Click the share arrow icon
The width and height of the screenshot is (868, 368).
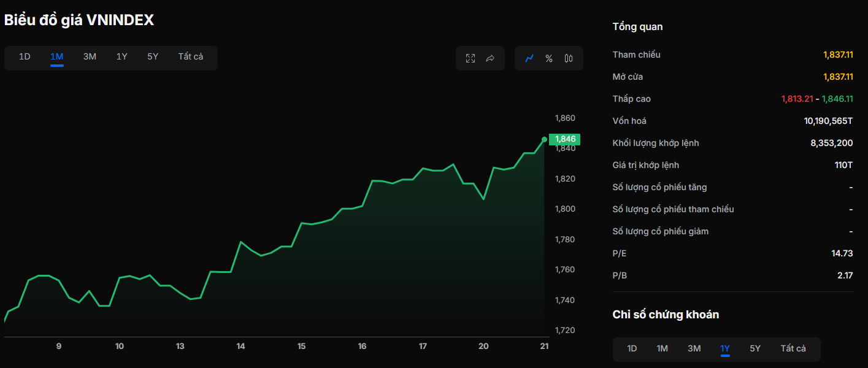point(490,58)
